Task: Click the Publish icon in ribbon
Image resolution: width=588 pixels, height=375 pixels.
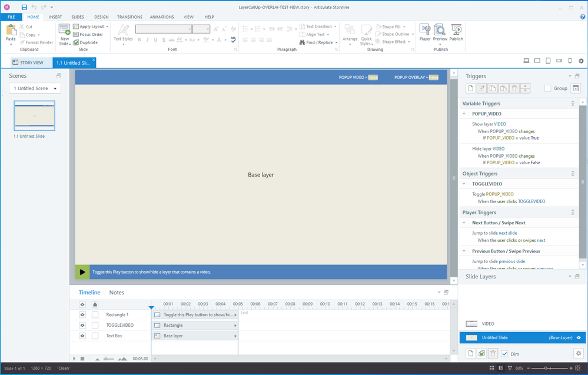Action: tap(456, 33)
